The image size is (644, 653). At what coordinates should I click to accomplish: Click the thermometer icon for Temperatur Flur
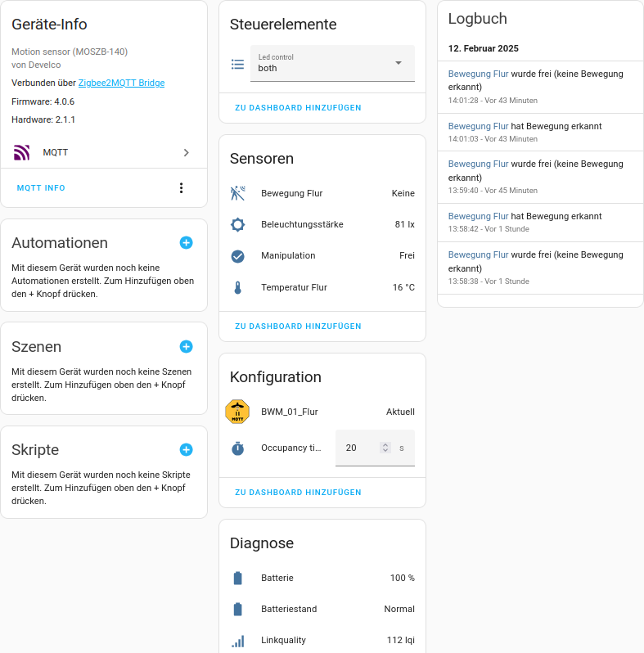(238, 287)
